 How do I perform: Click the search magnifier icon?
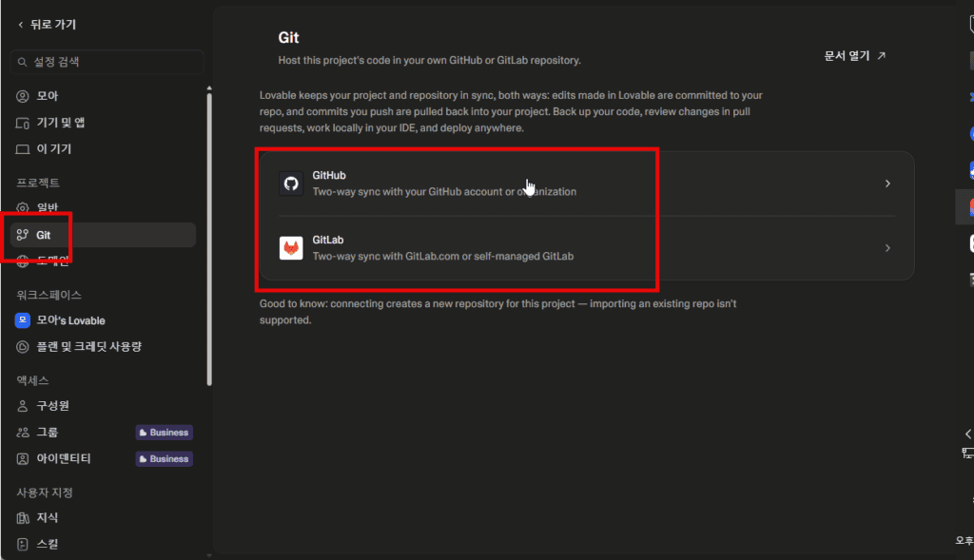pyautogui.click(x=23, y=62)
